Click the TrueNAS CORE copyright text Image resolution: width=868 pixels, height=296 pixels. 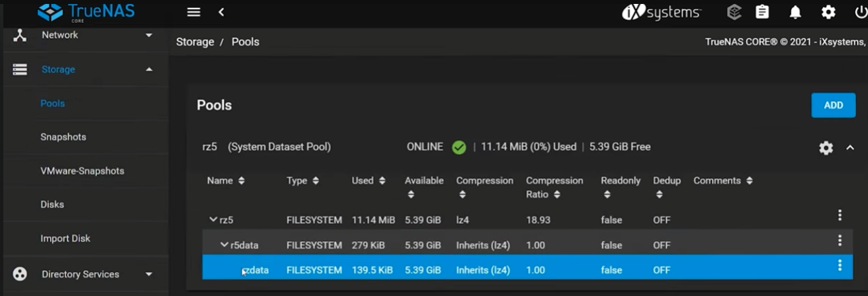(786, 42)
